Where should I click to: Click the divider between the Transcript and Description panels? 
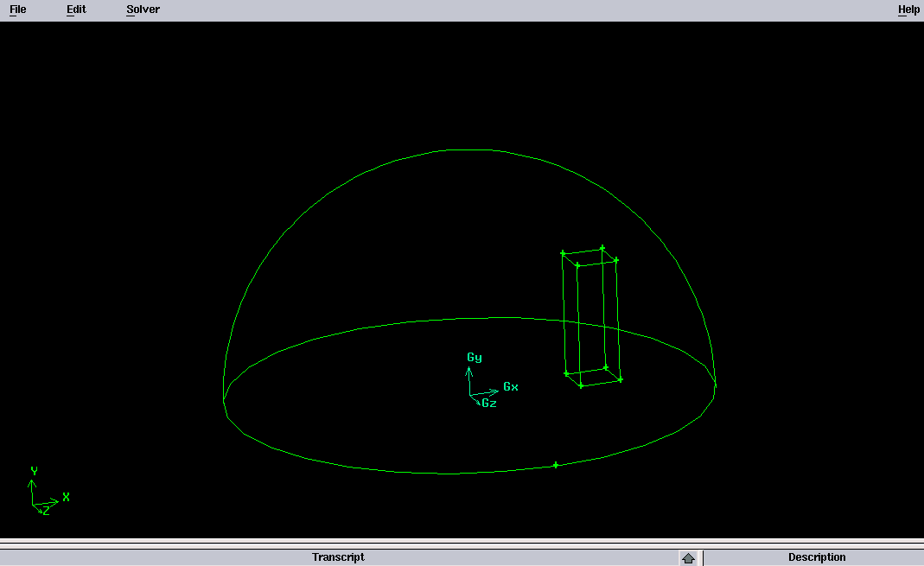pos(703,557)
